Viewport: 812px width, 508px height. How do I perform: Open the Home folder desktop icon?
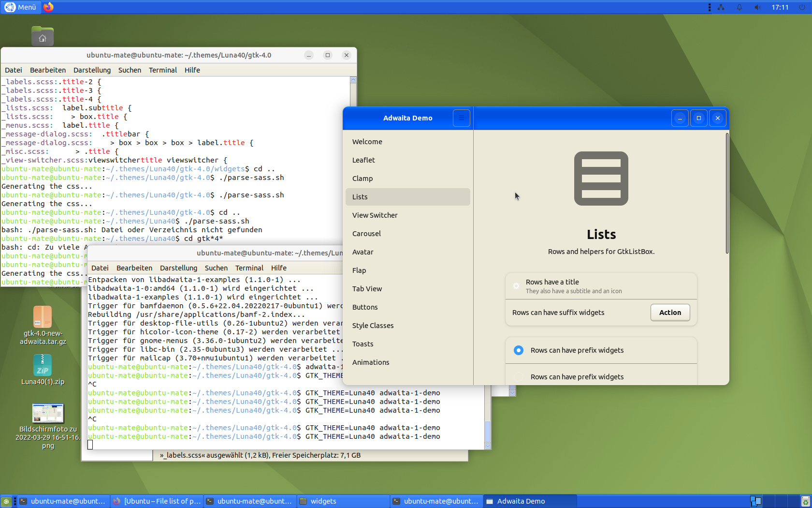point(43,36)
